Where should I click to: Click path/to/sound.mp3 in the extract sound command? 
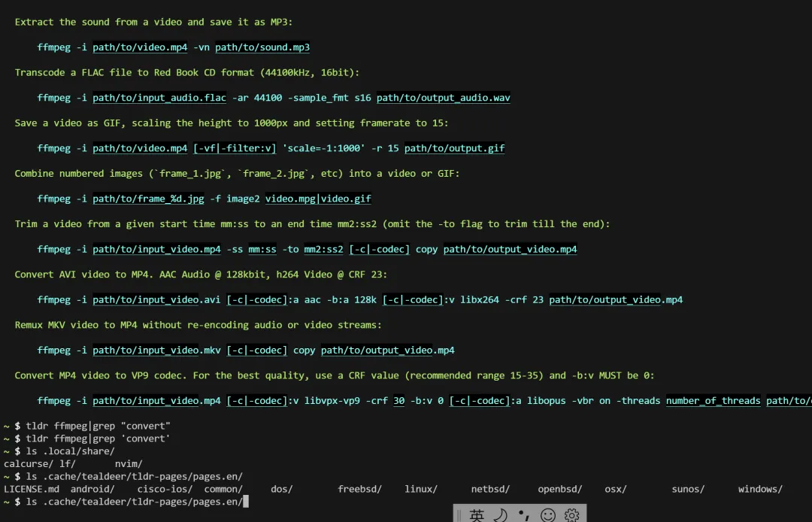[262, 47]
